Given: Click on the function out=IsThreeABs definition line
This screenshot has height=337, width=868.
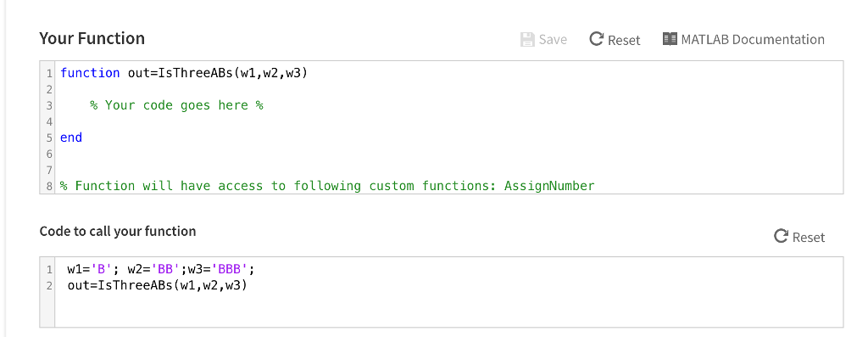Looking at the screenshot, I should coord(184,73).
